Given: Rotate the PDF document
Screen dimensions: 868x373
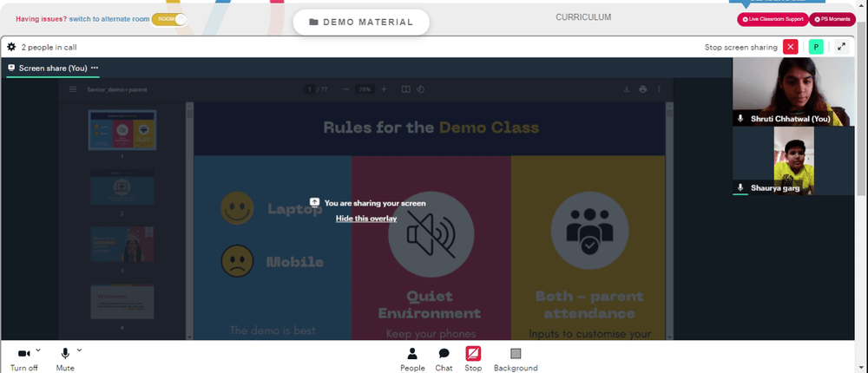Looking at the screenshot, I should tap(420, 89).
